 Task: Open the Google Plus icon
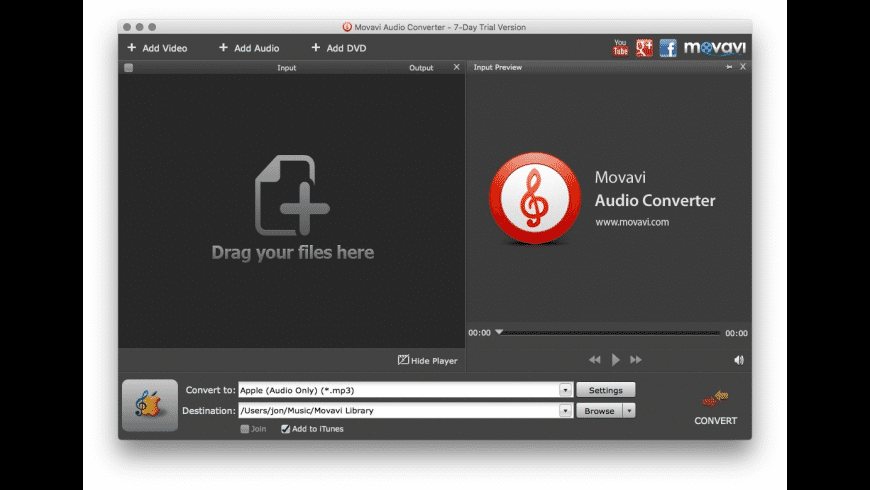(644, 48)
